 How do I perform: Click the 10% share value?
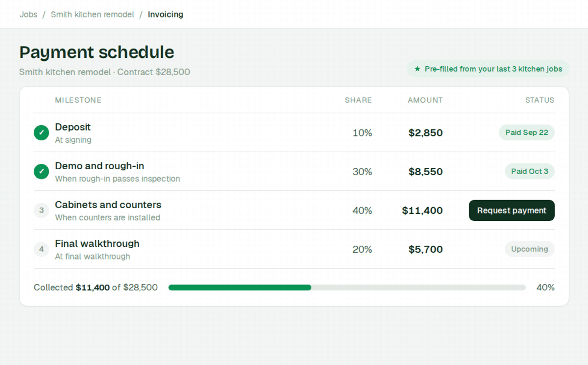[x=363, y=133]
